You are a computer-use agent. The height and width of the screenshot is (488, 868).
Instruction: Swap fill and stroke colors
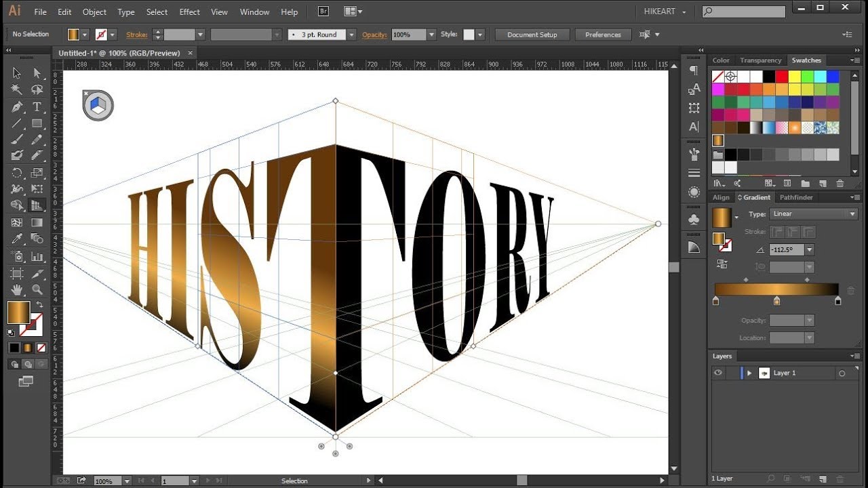coord(39,305)
